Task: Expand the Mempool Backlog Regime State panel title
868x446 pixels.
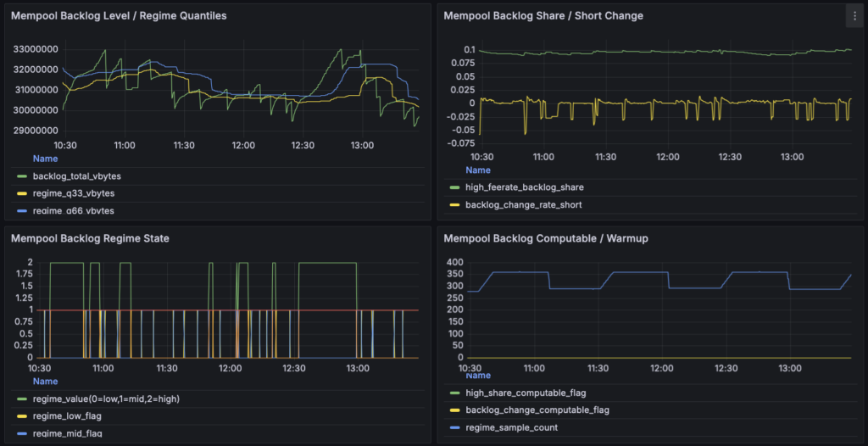Action: pos(90,238)
